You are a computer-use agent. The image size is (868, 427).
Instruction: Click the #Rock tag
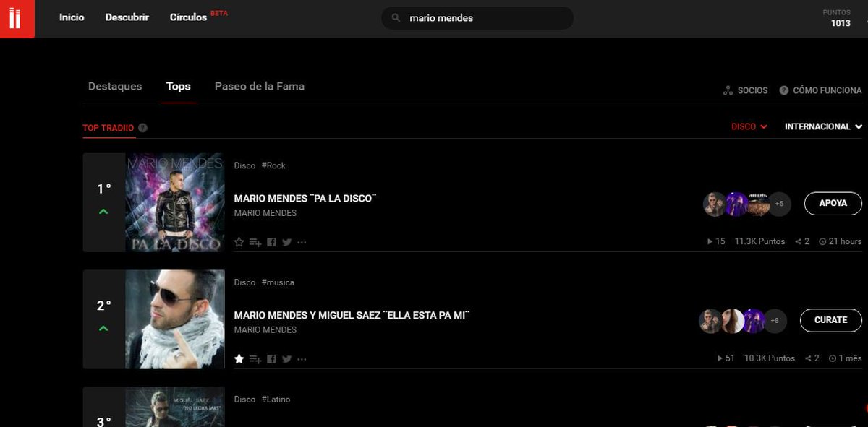[x=273, y=165]
